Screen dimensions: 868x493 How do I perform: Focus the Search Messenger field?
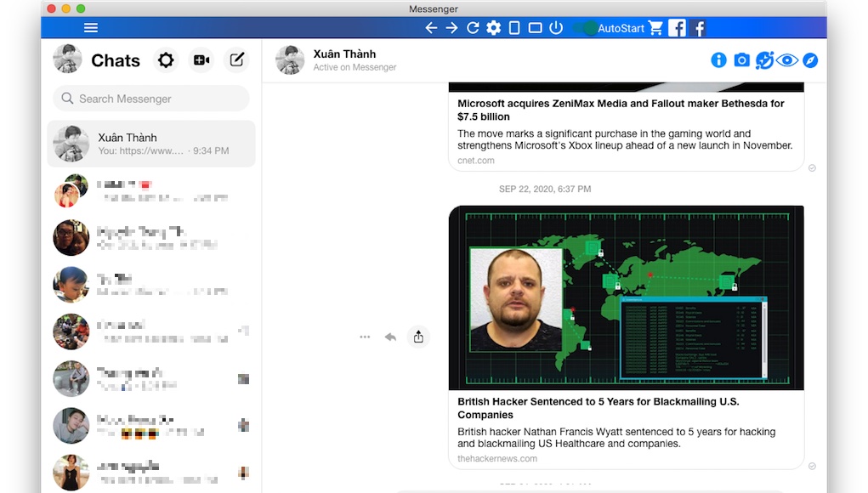pos(151,99)
